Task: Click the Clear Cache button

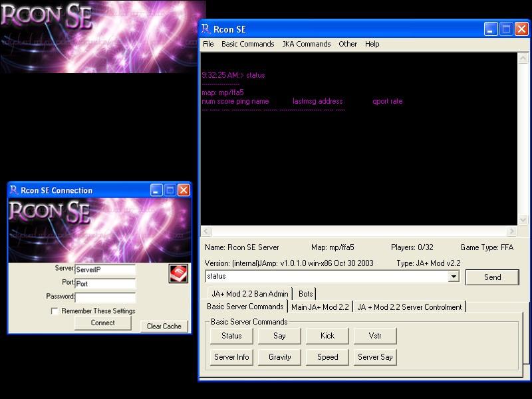Action: pos(164,326)
